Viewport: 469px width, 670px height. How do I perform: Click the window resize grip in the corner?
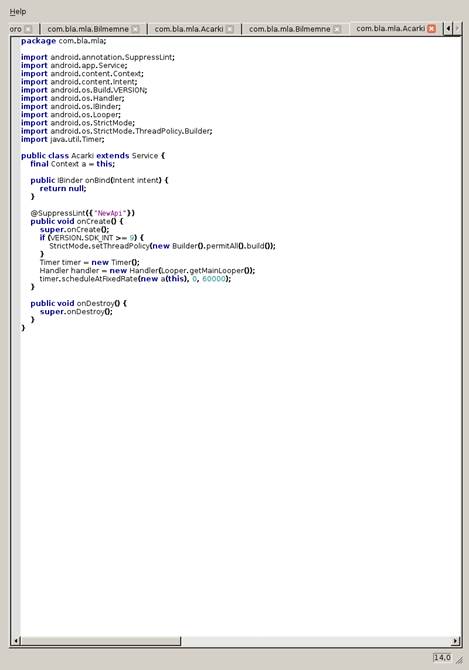pos(459,660)
